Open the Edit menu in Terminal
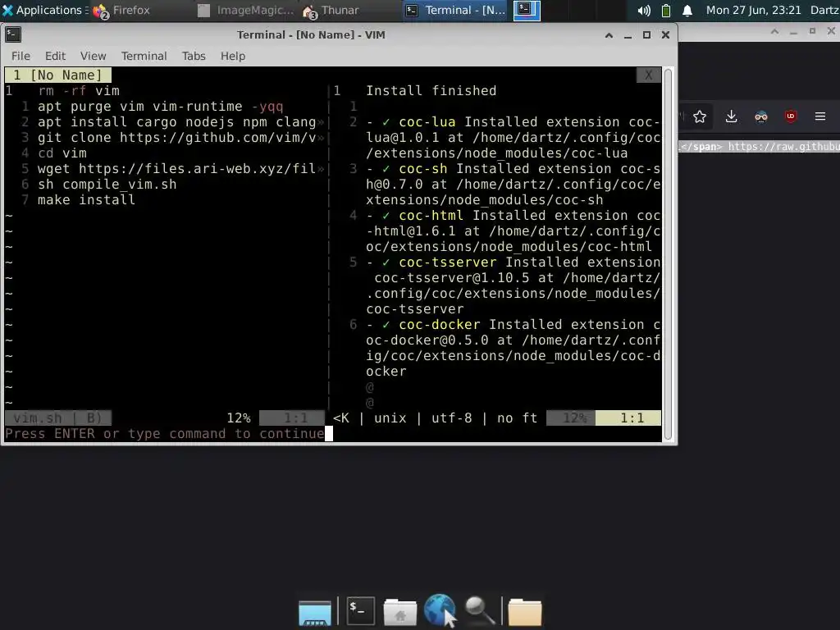The image size is (840, 630). click(55, 56)
